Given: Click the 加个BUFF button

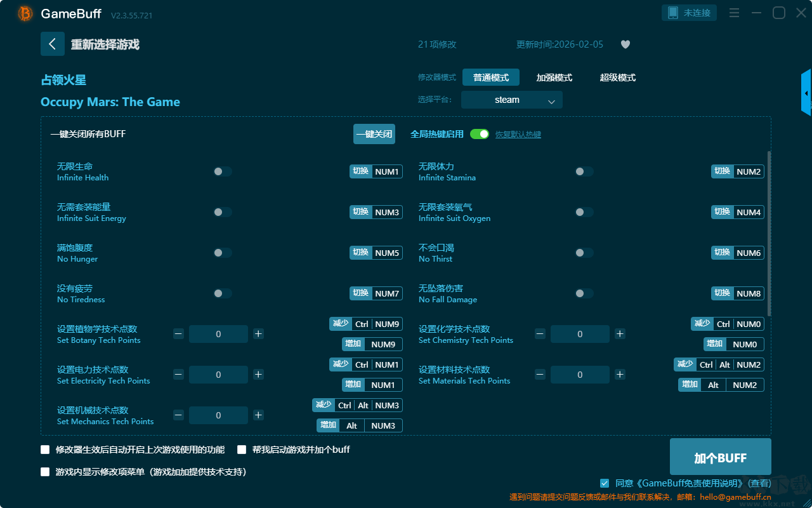Looking at the screenshot, I should [x=721, y=457].
